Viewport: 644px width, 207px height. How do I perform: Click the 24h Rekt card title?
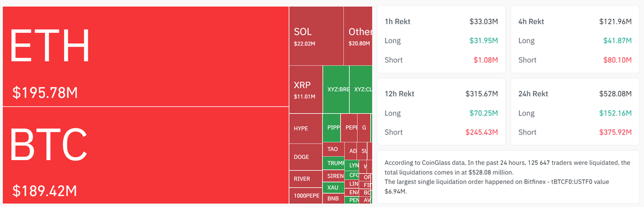click(533, 94)
